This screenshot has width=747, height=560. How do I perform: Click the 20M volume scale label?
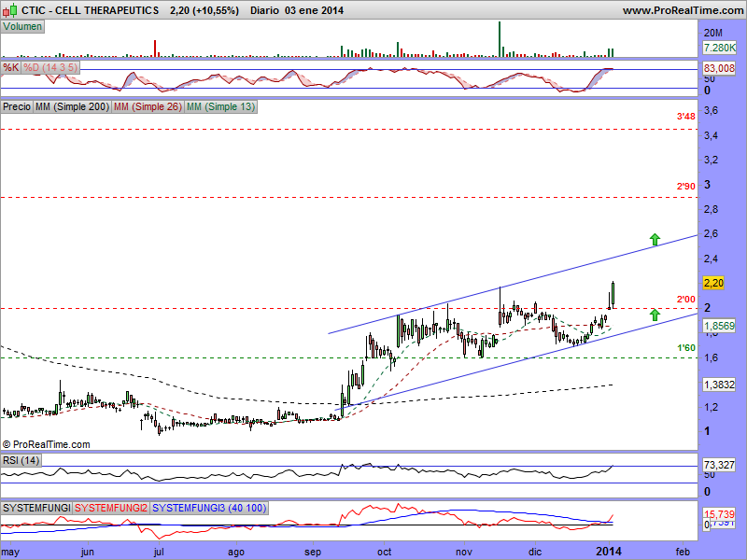tap(713, 33)
